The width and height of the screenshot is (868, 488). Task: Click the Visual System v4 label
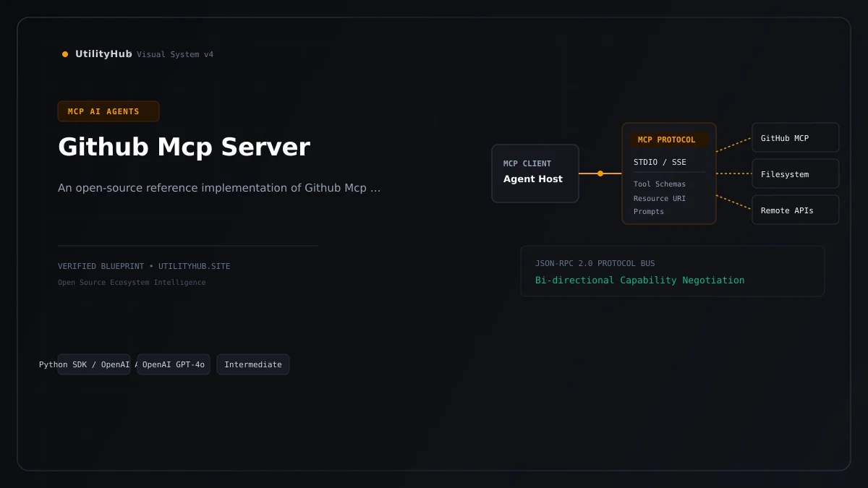point(175,54)
